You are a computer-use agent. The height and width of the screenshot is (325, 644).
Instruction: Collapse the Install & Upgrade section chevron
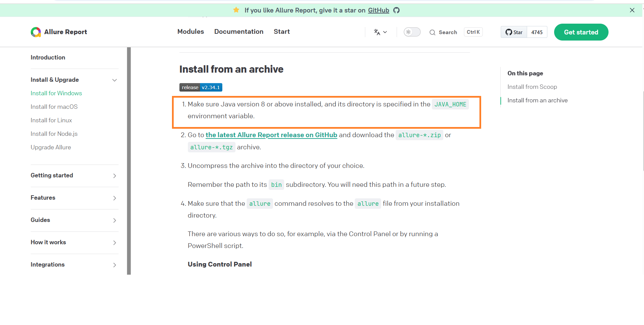(x=115, y=80)
